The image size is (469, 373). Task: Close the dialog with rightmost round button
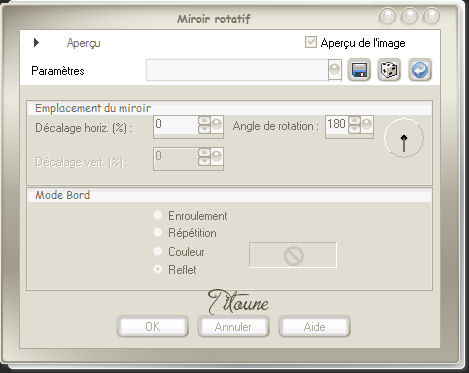pyautogui.click(x=431, y=16)
